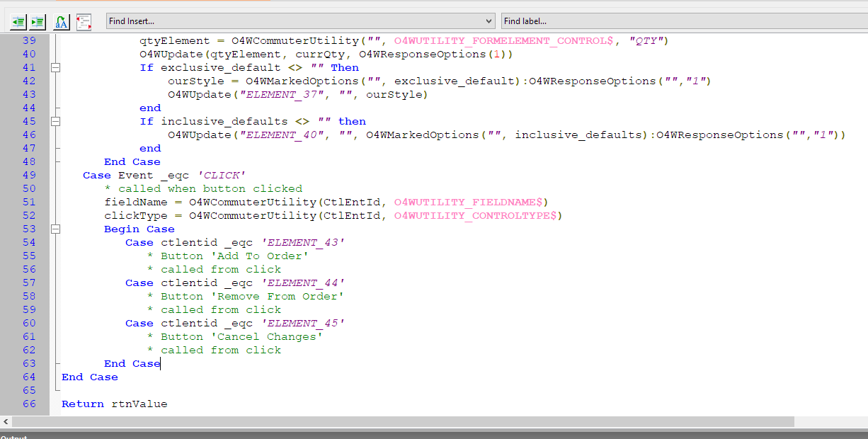This screenshot has height=439, width=868.
Task: Click 'ourStyle = O4WMarkedOptions' on line 42
Action: pos(263,81)
